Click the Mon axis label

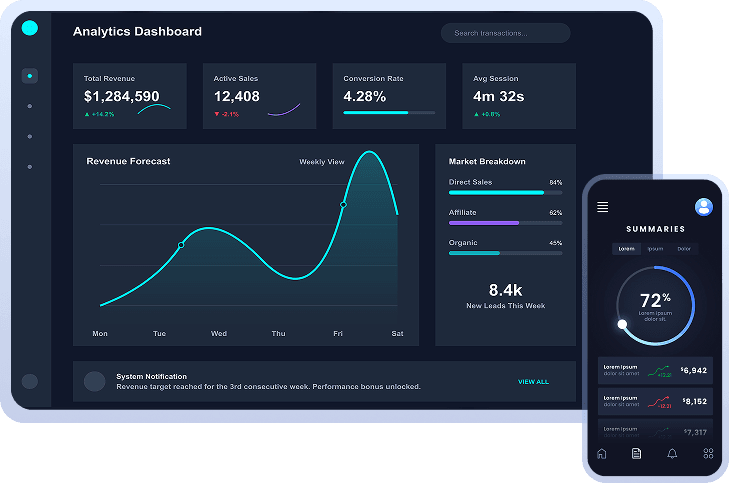tap(100, 333)
